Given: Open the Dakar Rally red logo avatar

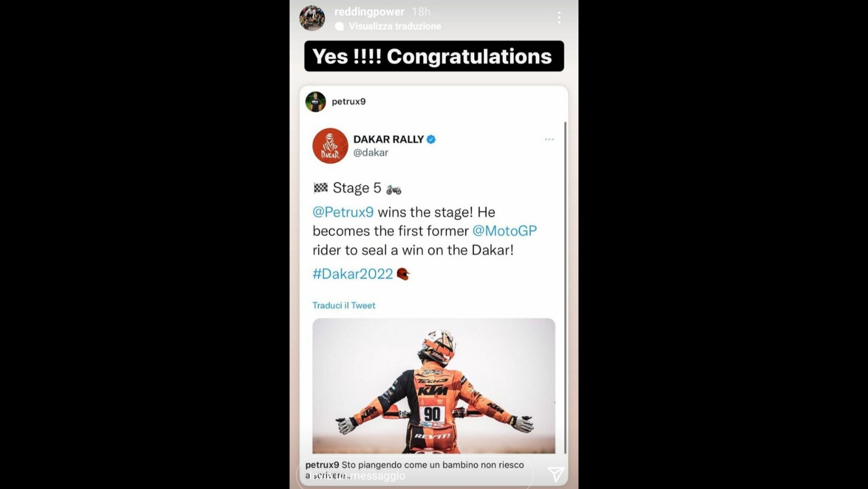Looking at the screenshot, I should (330, 146).
